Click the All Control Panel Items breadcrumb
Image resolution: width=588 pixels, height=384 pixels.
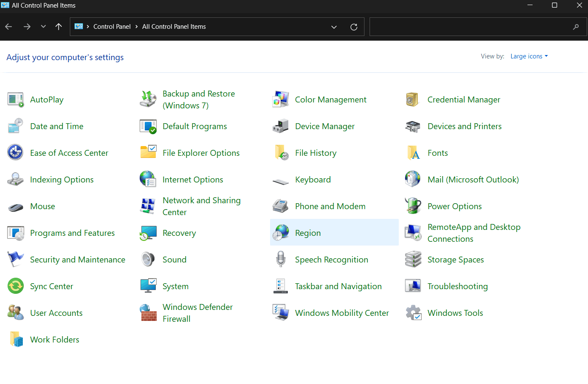(174, 27)
